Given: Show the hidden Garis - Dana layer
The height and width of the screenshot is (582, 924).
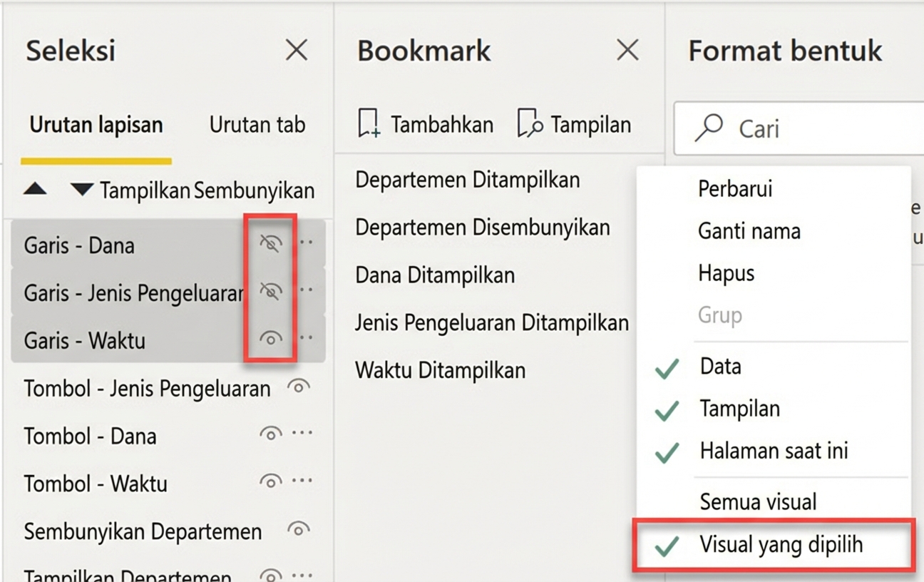Looking at the screenshot, I should pos(271,242).
